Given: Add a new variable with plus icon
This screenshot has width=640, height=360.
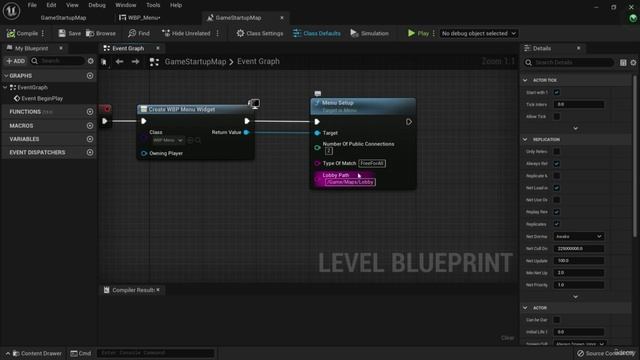Looking at the screenshot, I should [90, 139].
